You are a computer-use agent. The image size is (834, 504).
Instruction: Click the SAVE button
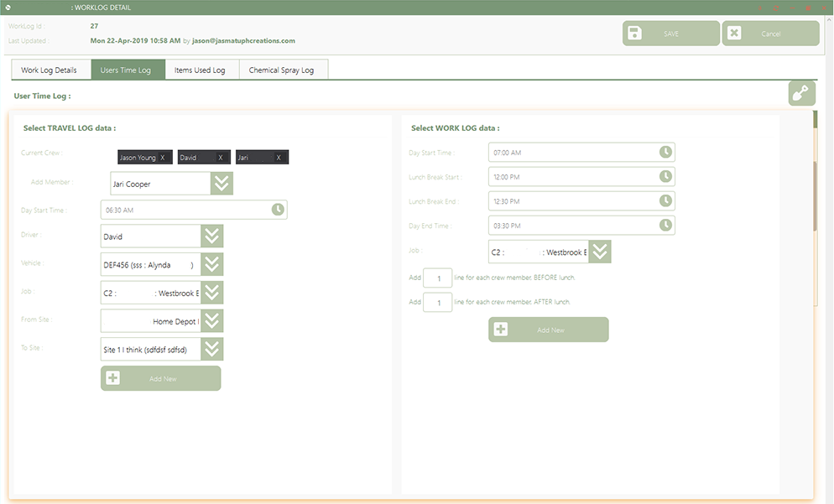(x=670, y=34)
